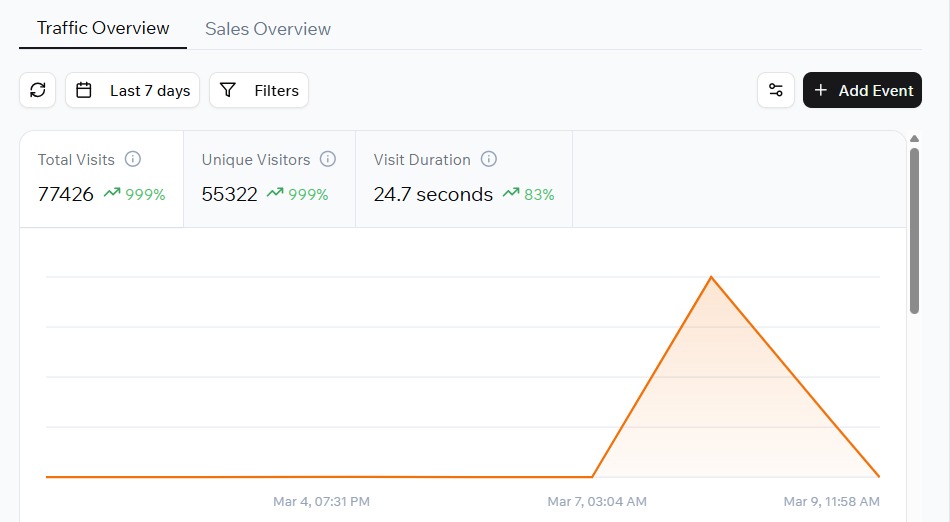Select the Unique Visitors metric card
950x522 pixels.
268,178
